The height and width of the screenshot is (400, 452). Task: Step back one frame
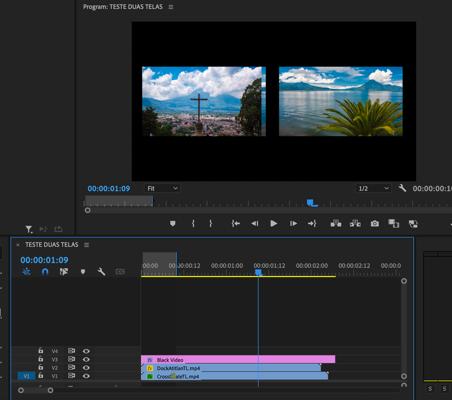[255, 223]
